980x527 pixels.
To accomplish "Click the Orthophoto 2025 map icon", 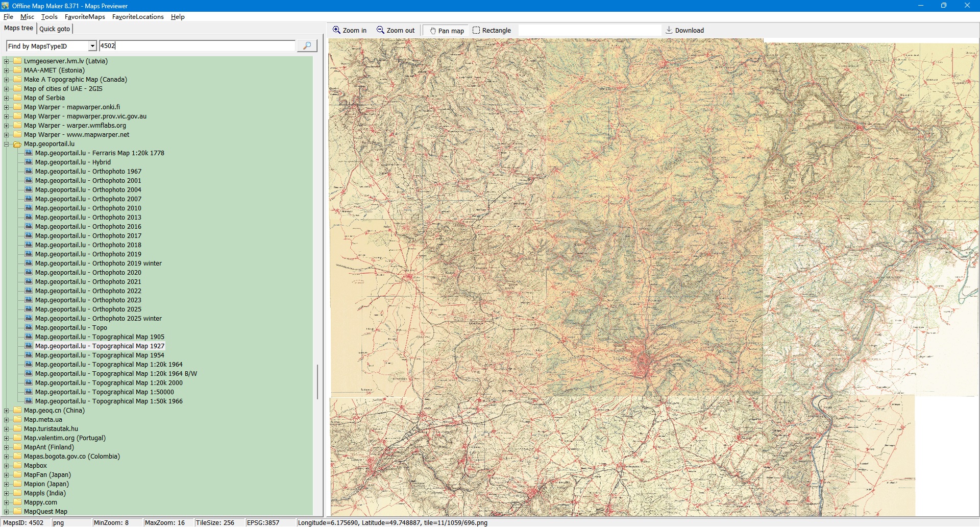I will coord(29,309).
